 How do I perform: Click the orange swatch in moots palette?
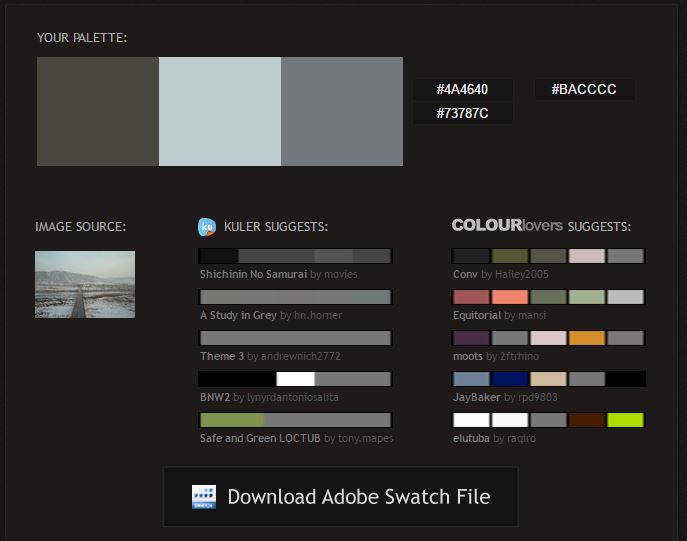pos(587,338)
